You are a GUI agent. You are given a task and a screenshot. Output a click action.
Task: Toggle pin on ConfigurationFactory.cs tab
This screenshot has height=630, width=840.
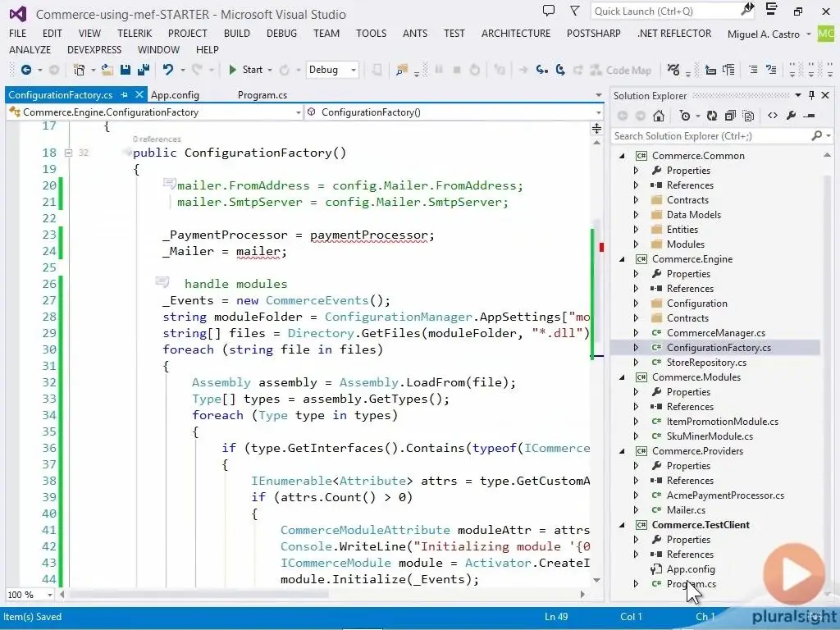tap(125, 95)
